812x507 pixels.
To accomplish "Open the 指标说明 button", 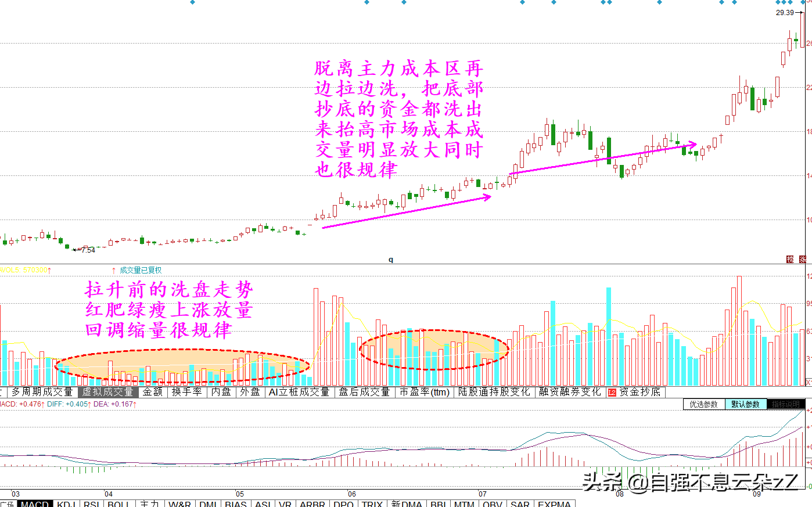I will pos(786,404).
